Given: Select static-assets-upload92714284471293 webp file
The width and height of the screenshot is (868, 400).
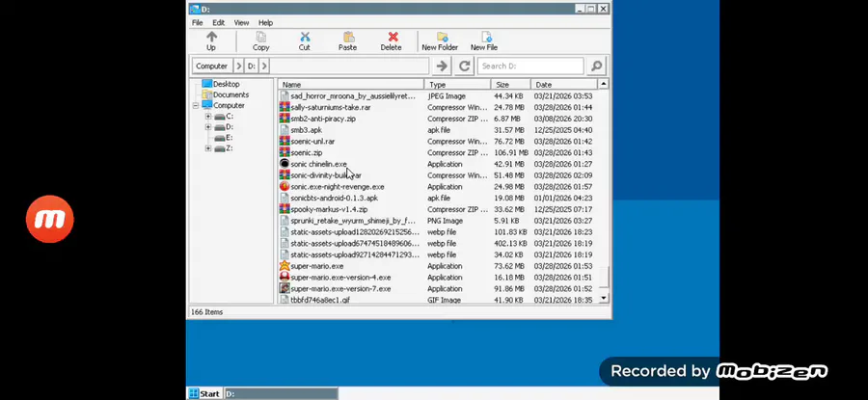Looking at the screenshot, I should 355,254.
